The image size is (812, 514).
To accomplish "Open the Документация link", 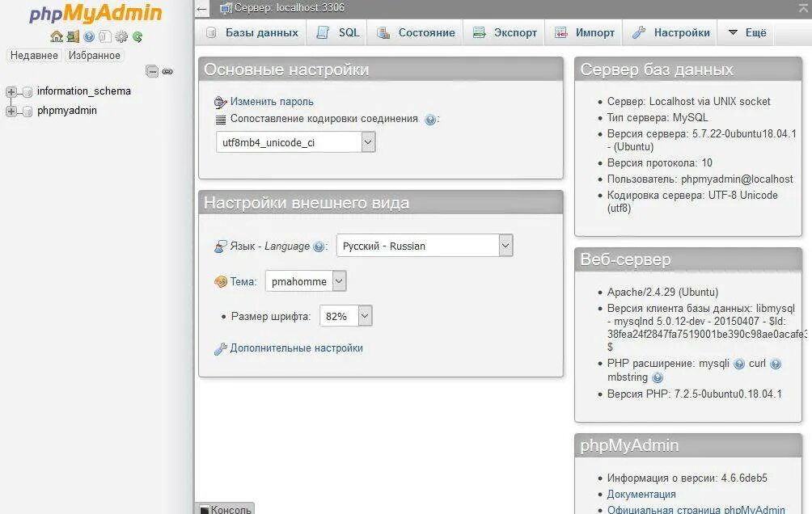I will (x=641, y=495).
